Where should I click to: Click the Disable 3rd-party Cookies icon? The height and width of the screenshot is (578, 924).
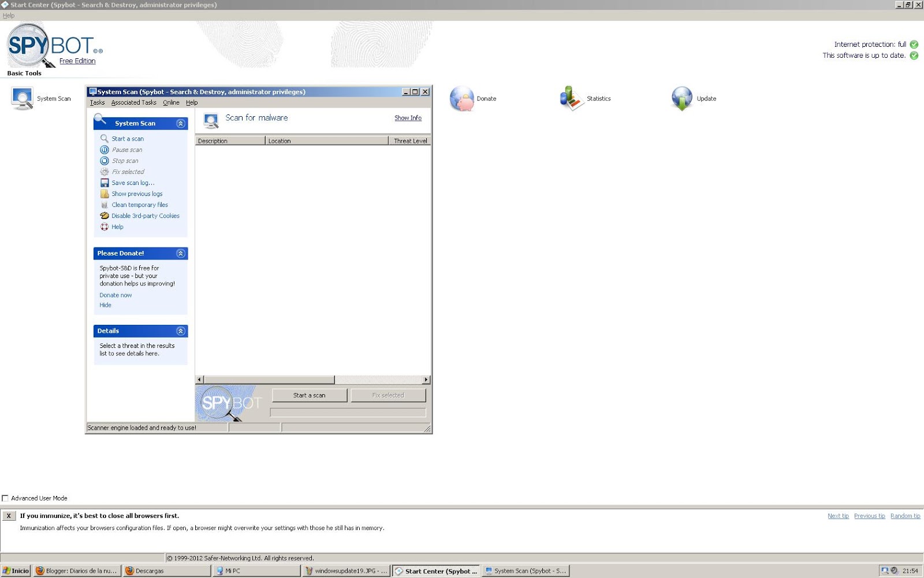(x=105, y=216)
